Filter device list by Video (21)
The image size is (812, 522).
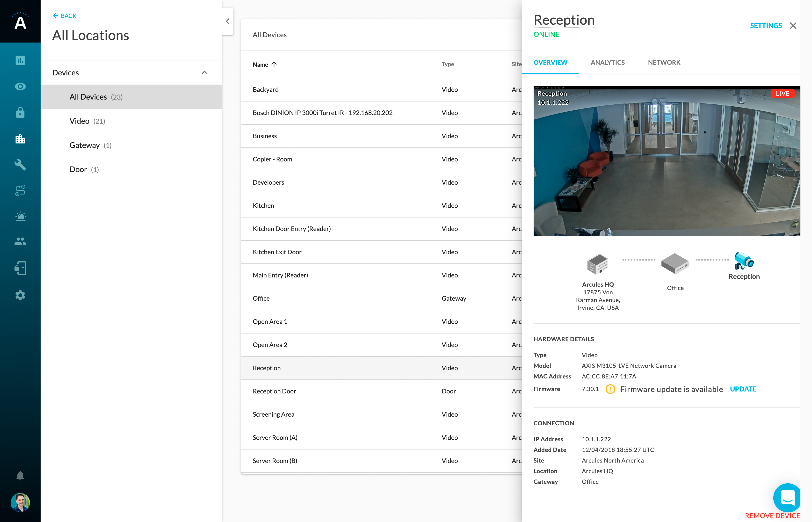click(87, 121)
